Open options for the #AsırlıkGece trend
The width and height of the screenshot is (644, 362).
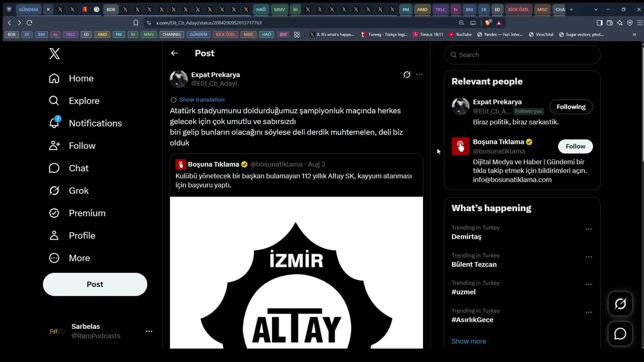click(589, 312)
